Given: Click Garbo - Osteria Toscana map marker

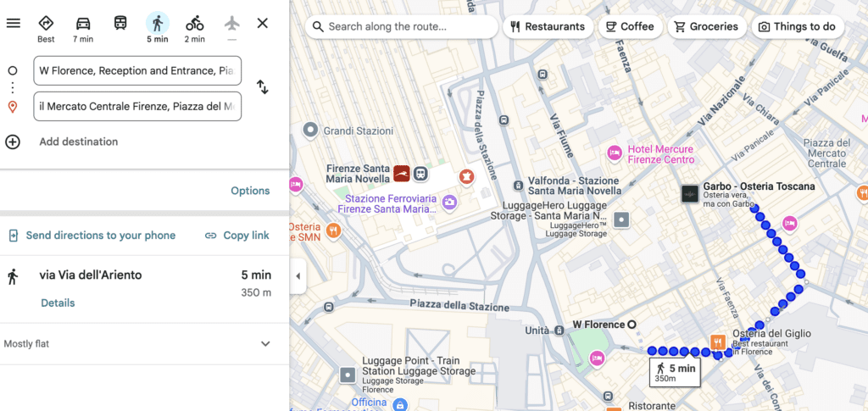Looking at the screenshot, I should tap(691, 194).
